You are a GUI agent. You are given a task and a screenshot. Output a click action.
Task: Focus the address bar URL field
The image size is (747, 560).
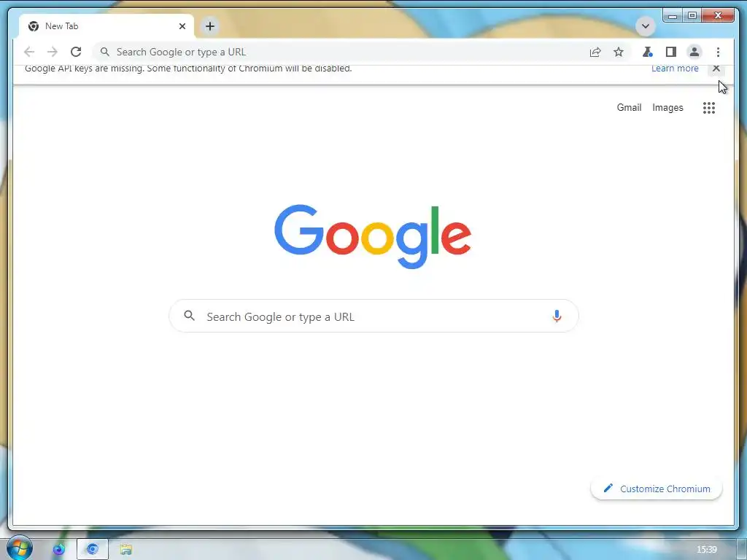click(362, 52)
